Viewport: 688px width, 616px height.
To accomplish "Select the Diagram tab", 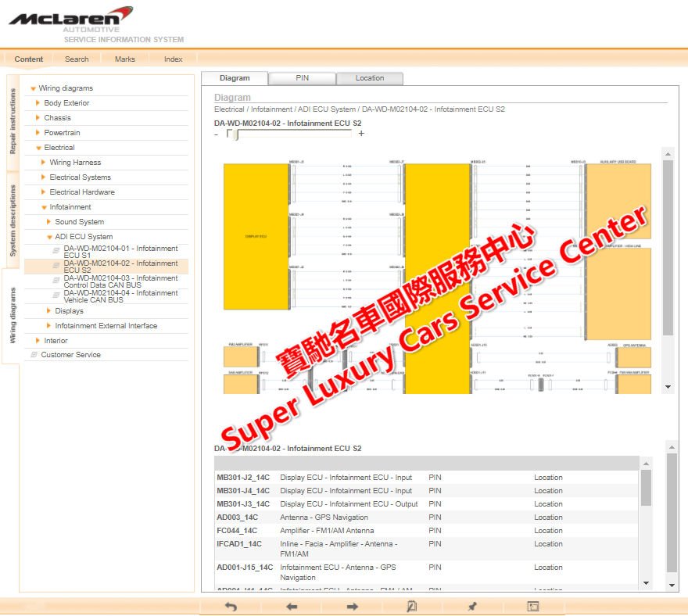I will (235, 78).
